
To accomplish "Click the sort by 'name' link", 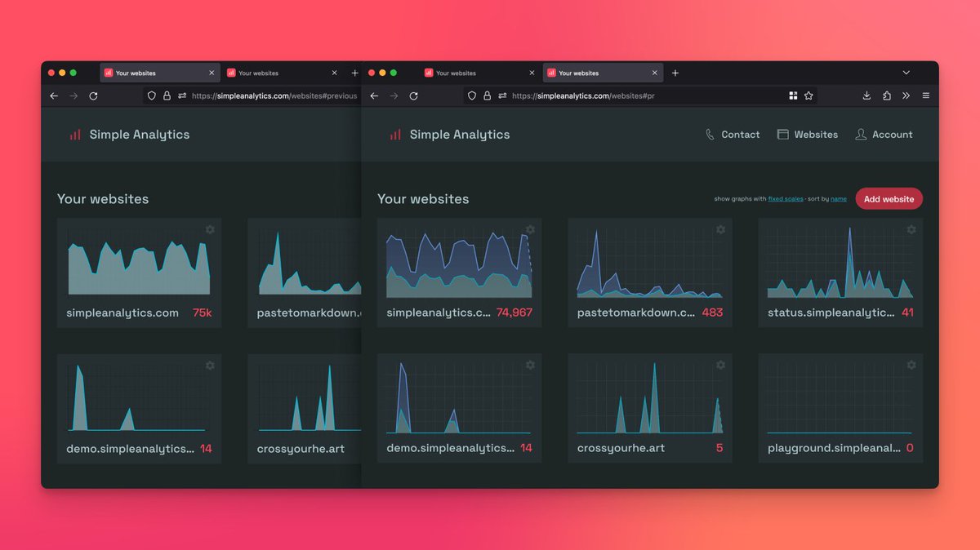I will pos(839,199).
